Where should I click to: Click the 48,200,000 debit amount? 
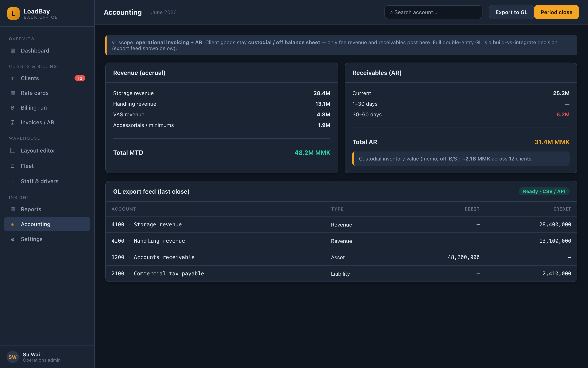pos(464,257)
